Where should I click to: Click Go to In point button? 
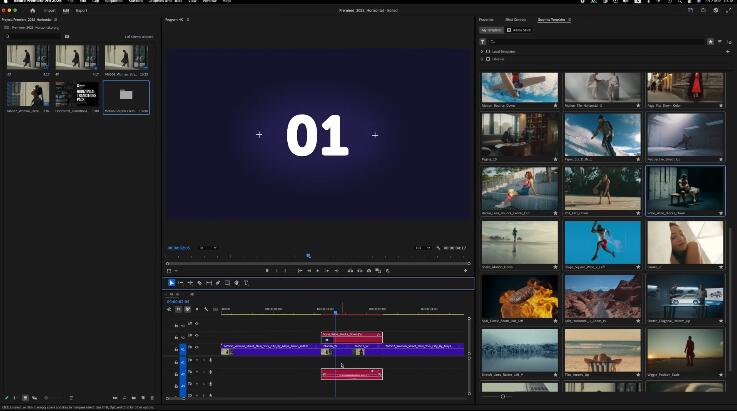click(299, 270)
